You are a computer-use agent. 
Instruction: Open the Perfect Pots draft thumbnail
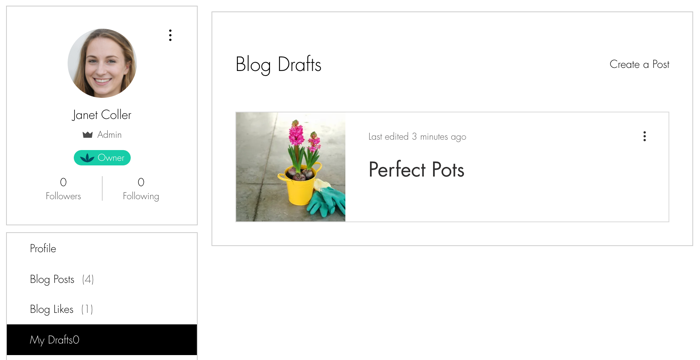(x=290, y=167)
